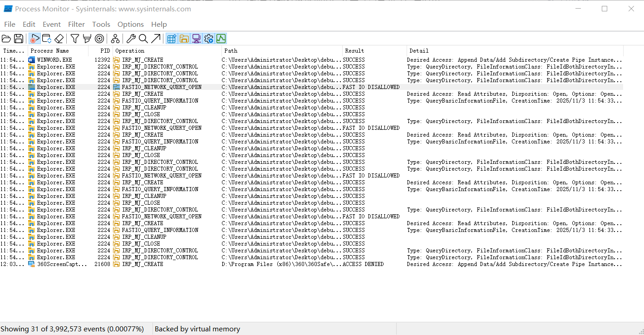
Task: Click the Jump To Object arrow icon
Action: click(x=156, y=39)
